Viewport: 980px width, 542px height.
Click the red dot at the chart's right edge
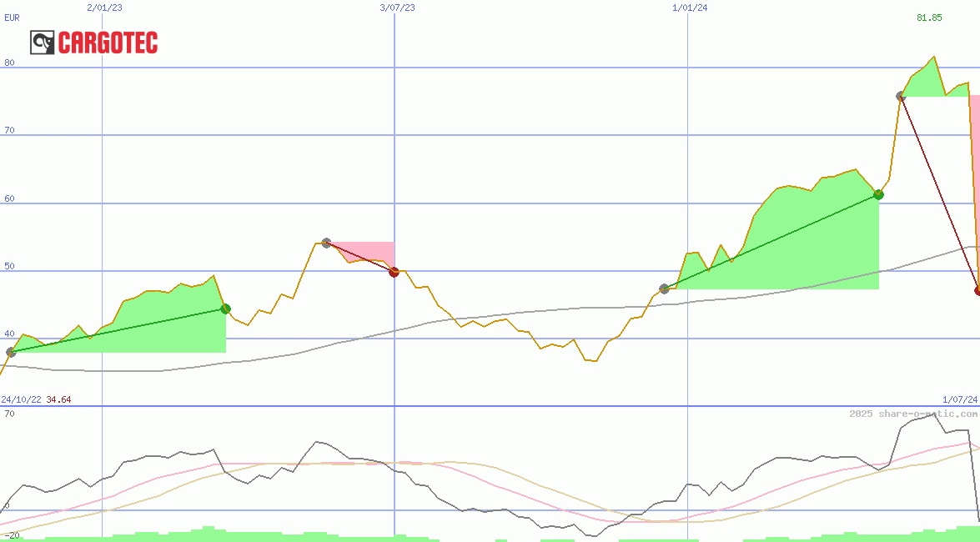[977, 290]
